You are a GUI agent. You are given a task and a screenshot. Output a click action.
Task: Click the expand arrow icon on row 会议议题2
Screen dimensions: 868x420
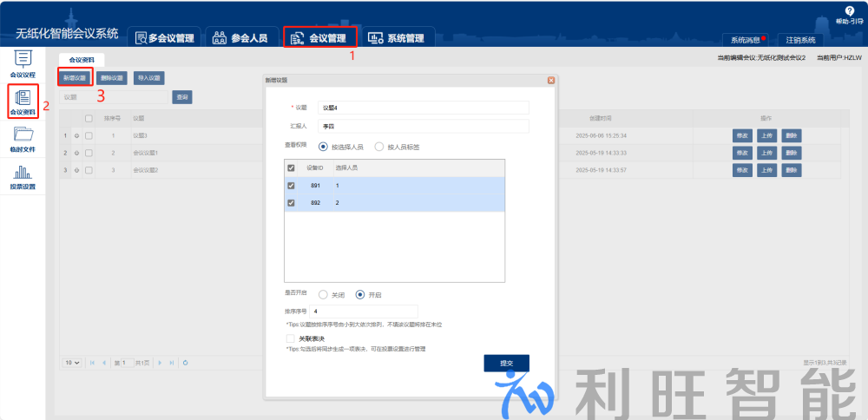pos(76,170)
